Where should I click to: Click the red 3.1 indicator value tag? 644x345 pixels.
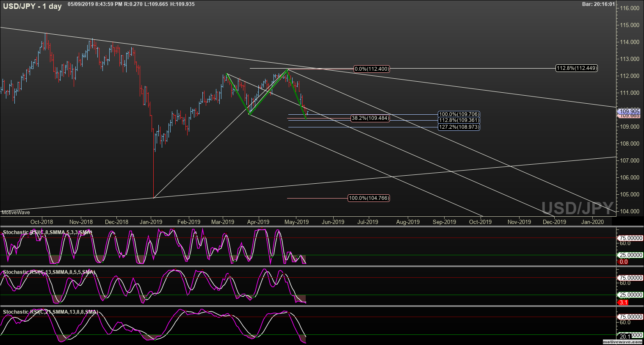click(624, 303)
